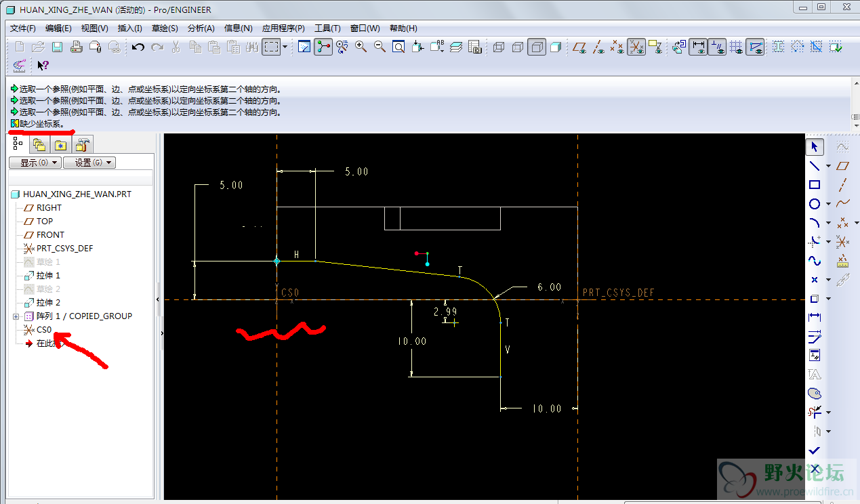Activate the select arrow tool

pos(815,146)
